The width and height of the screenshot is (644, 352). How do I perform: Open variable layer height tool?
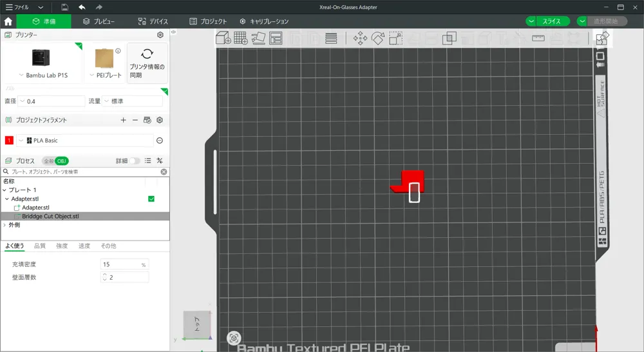coord(331,38)
